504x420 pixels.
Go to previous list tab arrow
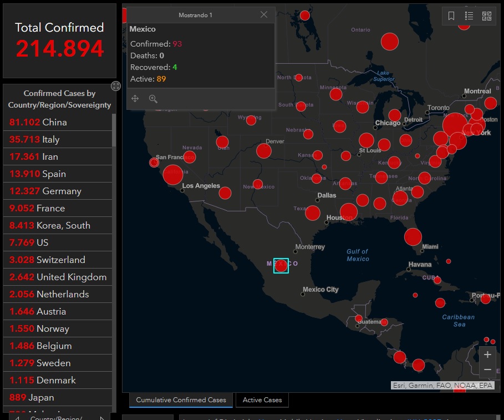pos(17,418)
